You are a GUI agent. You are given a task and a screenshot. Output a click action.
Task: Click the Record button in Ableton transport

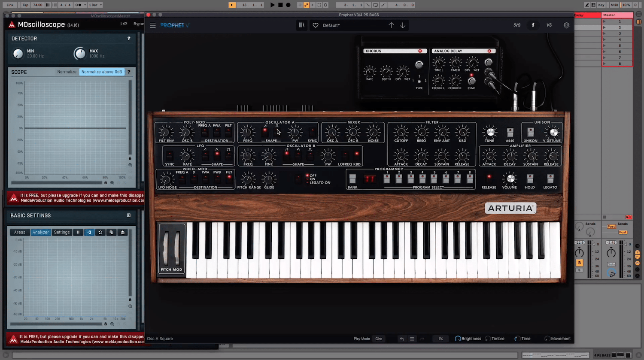288,5
